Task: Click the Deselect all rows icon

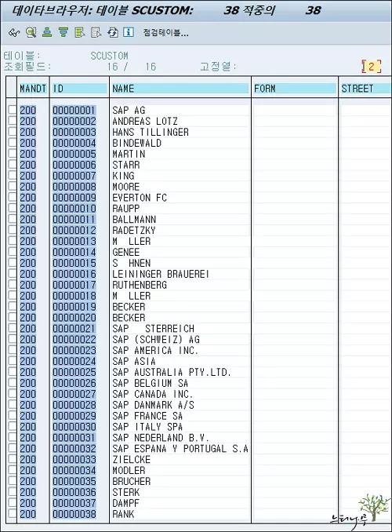Action: (x=96, y=33)
